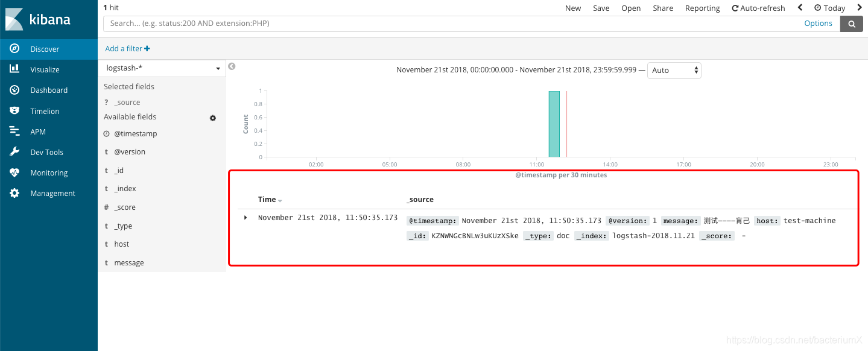
Task: Open search Options link
Action: [x=818, y=24]
